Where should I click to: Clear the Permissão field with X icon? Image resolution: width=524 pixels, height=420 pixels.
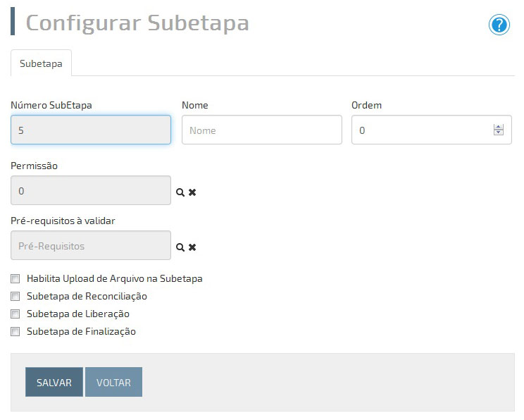tap(192, 192)
